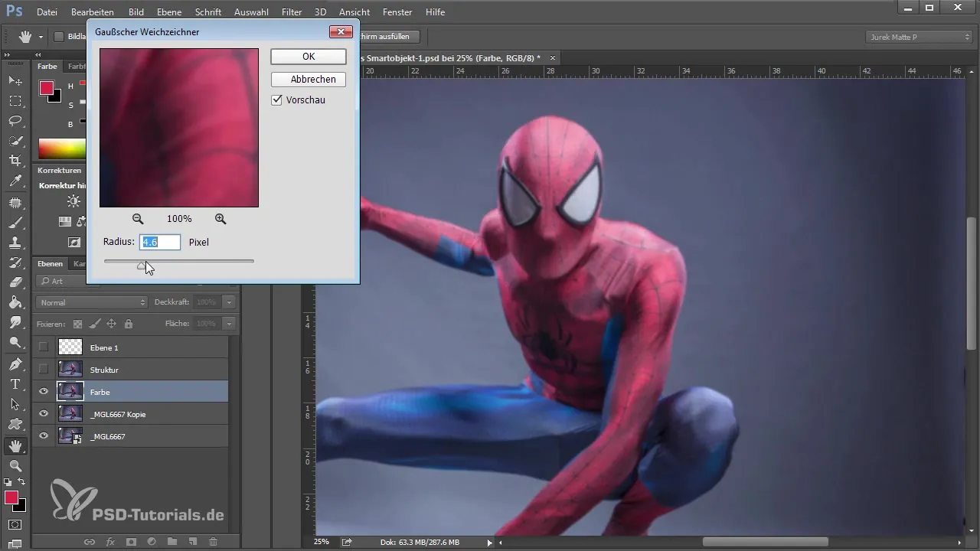
Task: Click the link layers icon
Action: coord(89,542)
